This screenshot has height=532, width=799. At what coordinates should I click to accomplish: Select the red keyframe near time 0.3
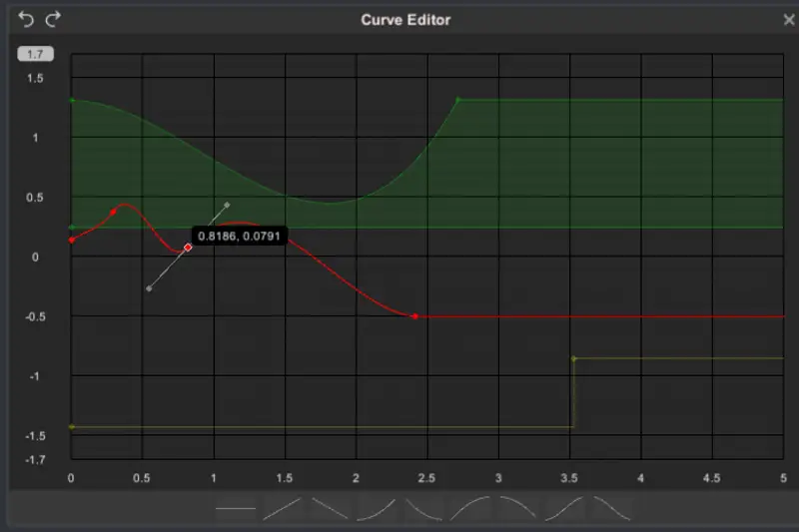[x=114, y=212]
